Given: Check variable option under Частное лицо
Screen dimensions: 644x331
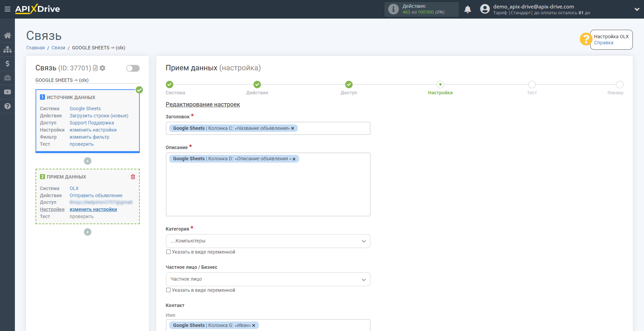Looking at the screenshot, I should click(168, 290).
